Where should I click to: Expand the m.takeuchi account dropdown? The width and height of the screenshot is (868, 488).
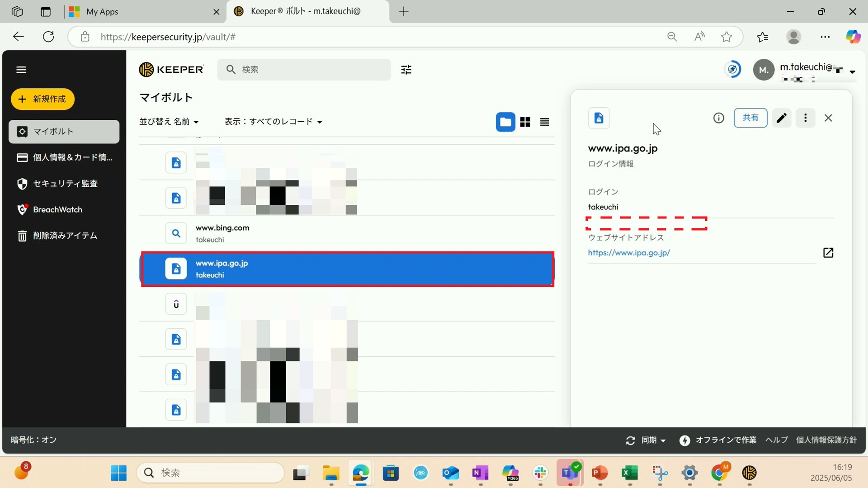click(x=852, y=72)
